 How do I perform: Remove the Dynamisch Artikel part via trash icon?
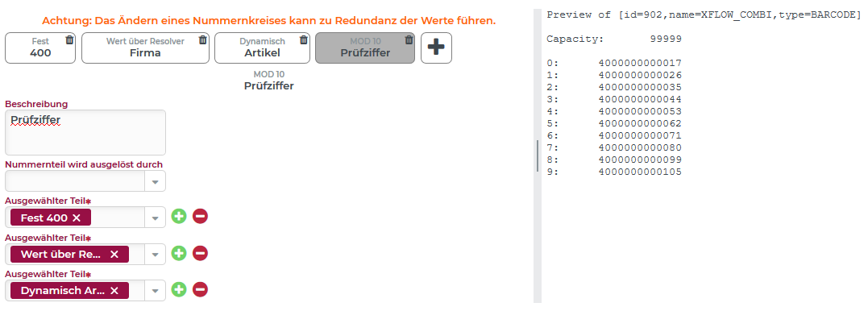point(303,39)
